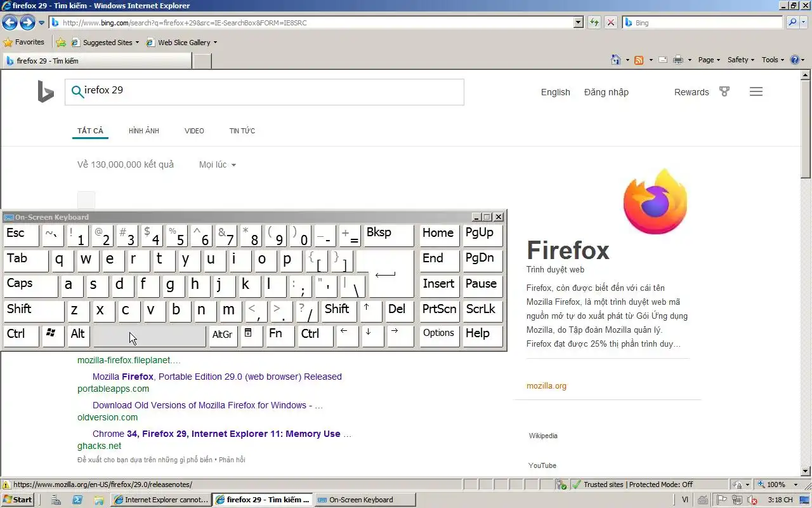Viewport: 812px width, 508px height.
Task: Switch to the VIDEO tab
Action: (194, 131)
